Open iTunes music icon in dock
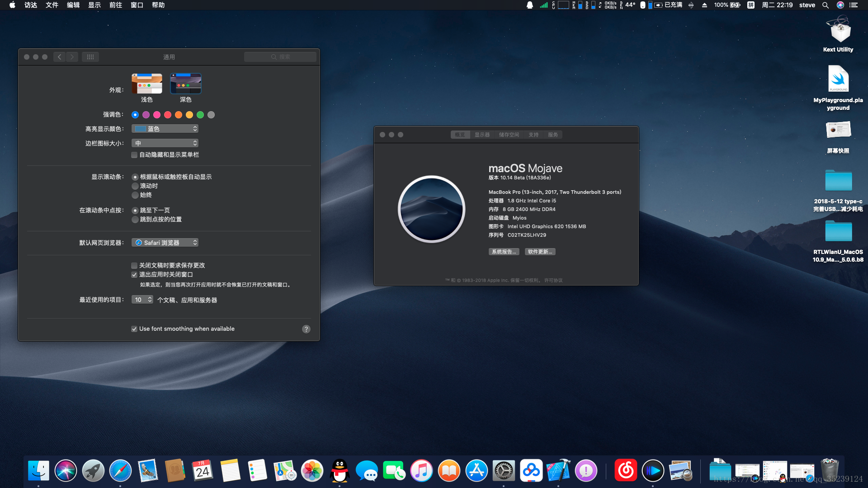 421,471
